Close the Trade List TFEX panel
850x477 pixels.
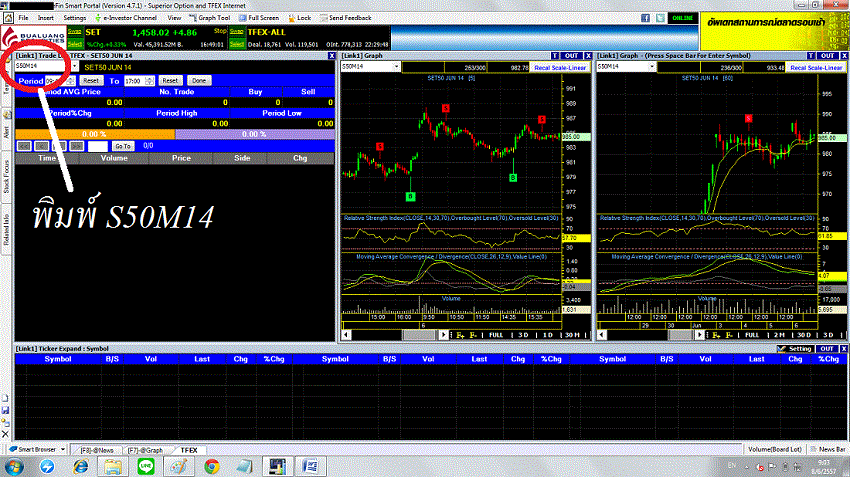tap(332, 56)
